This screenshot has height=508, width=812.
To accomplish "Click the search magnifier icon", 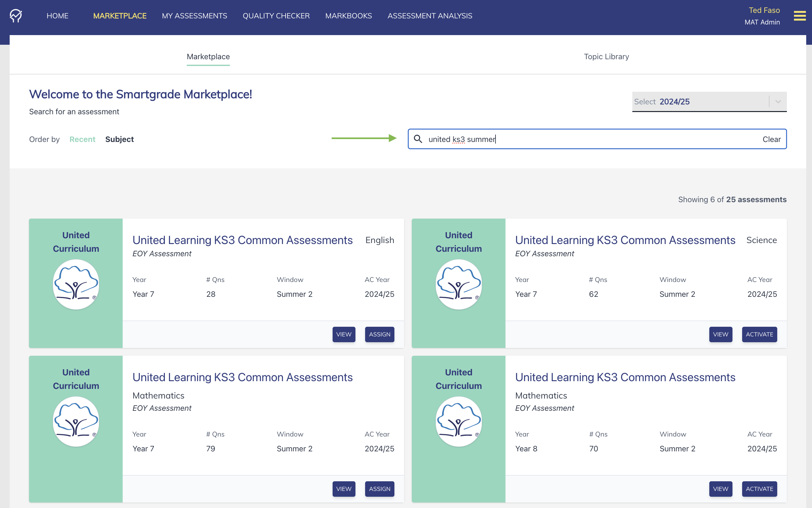I will click(x=418, y=139).
